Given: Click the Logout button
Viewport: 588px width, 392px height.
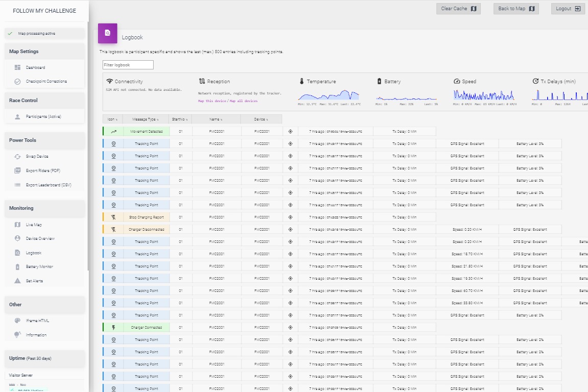Looking at the screenshot, I should click(568, 9).
